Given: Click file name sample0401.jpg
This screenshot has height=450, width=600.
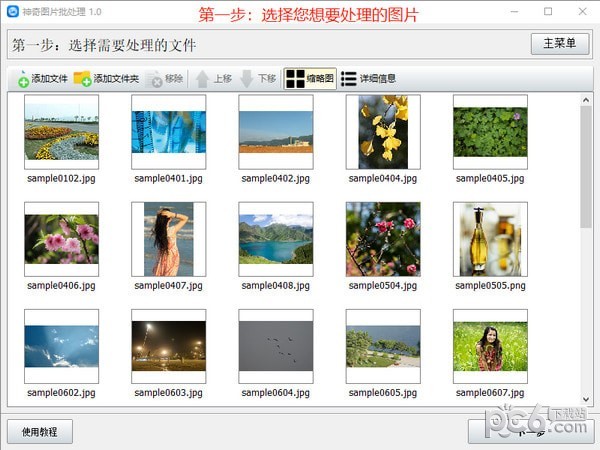Looking at the screenshot, I should [168, 179].
